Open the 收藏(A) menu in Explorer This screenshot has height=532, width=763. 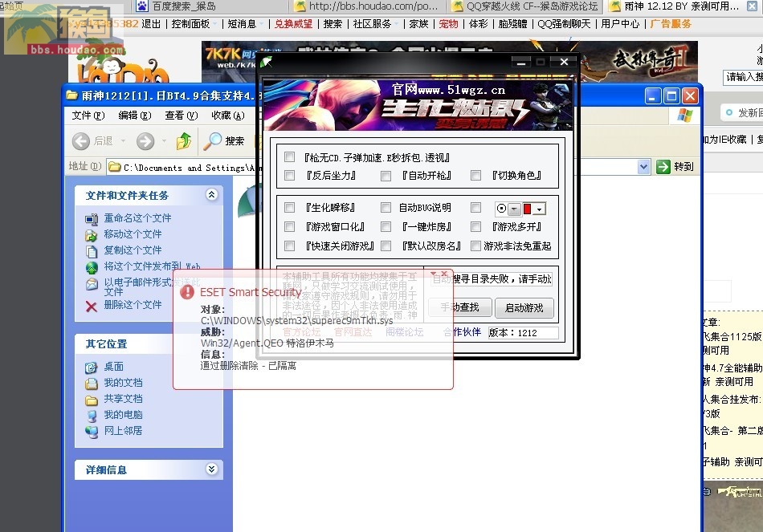click(228, 116)
